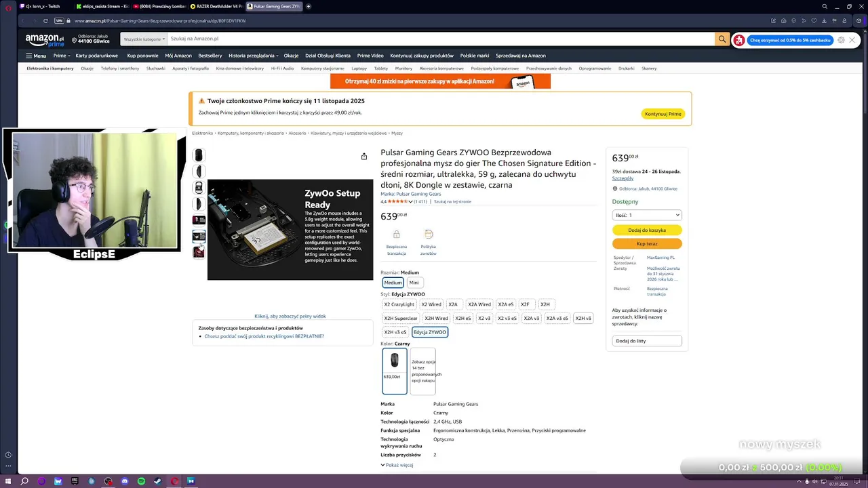The width and height of the screenshot is (868, 488).
Task: Open the Dodaj do listy dropdown
Action: coord(647,341)
